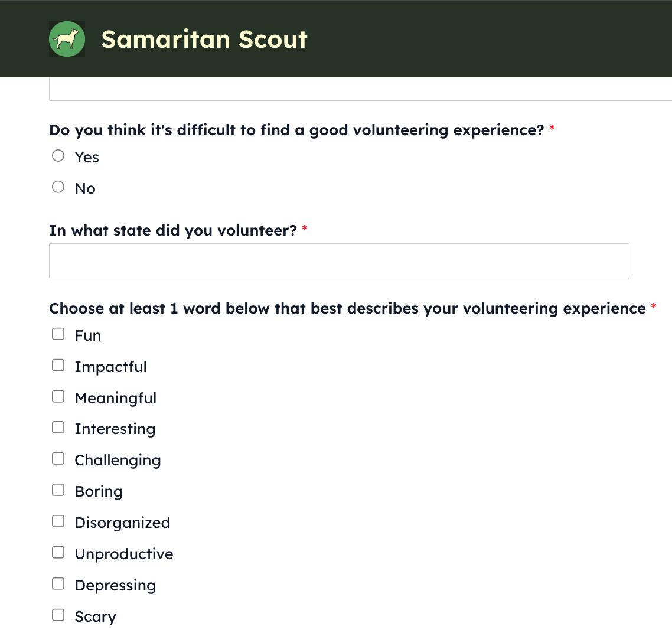Click the No option label
This screenshot has height=633, width=672.
(x=85, y=188)
